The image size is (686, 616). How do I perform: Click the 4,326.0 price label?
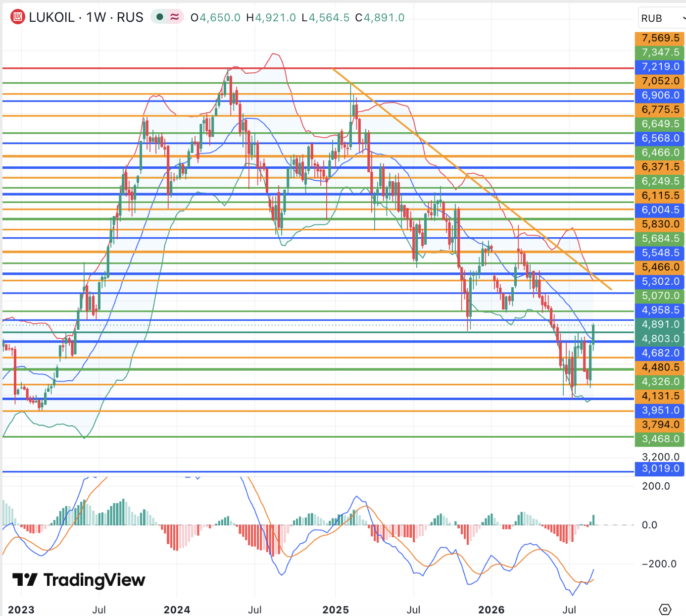[x=660, y=383]
